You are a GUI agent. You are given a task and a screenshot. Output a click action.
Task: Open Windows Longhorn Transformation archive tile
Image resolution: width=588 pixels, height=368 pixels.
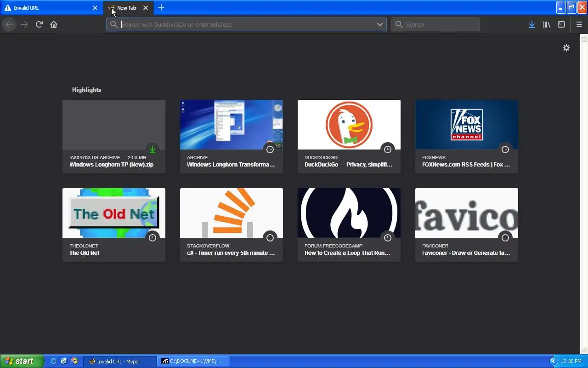coord(232,137)
